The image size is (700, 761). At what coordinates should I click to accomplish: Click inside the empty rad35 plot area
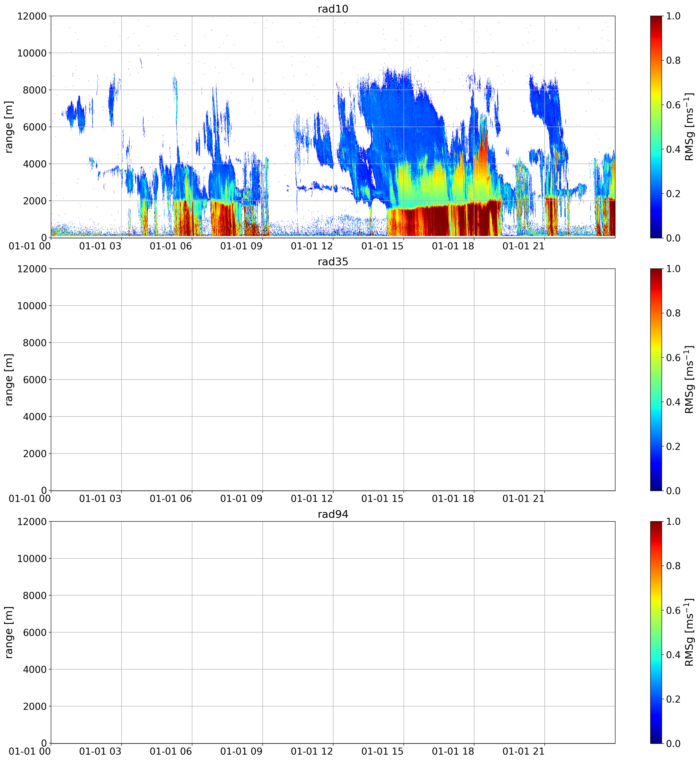(x=333, y=379)
